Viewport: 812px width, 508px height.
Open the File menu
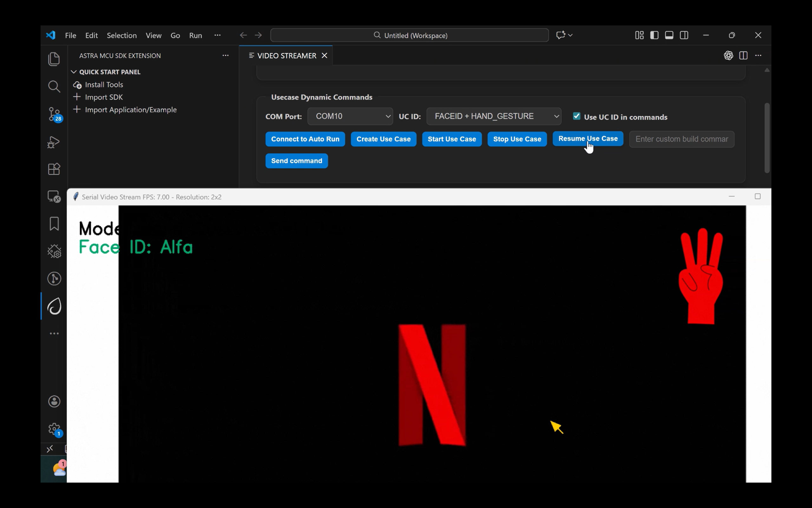[x=70, y=35]
